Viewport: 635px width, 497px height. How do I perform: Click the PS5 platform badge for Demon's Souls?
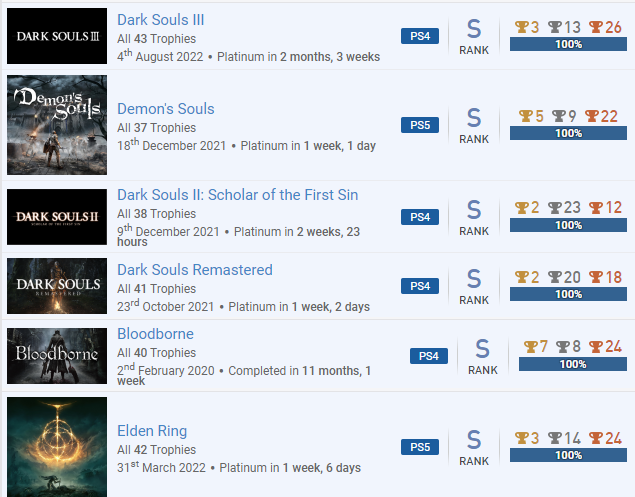[420, 125]
